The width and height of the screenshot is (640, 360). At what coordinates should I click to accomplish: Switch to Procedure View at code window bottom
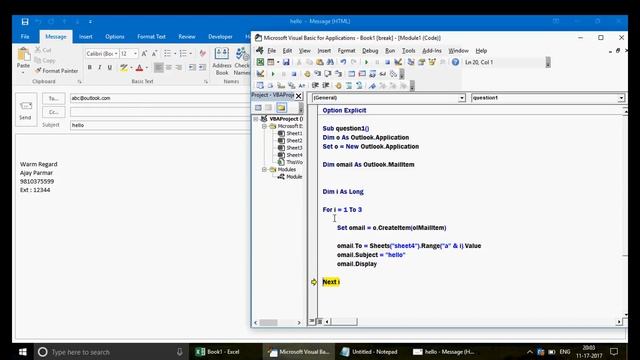312,322
